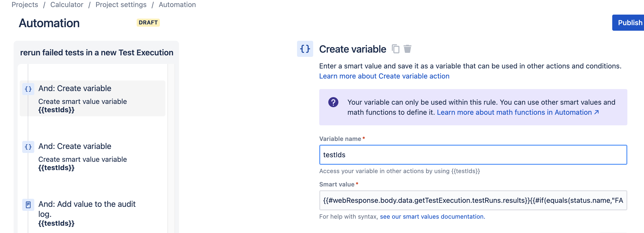Click the Create variable braces header icon
Viewport: 644px width, 233px height.
click(305, 49)
